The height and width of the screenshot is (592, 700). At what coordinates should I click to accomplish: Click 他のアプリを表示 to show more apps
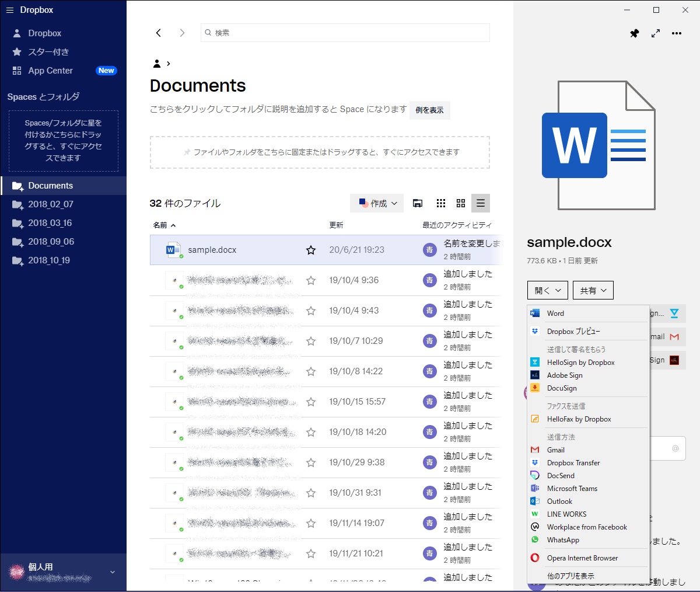(x=588, y=576)
